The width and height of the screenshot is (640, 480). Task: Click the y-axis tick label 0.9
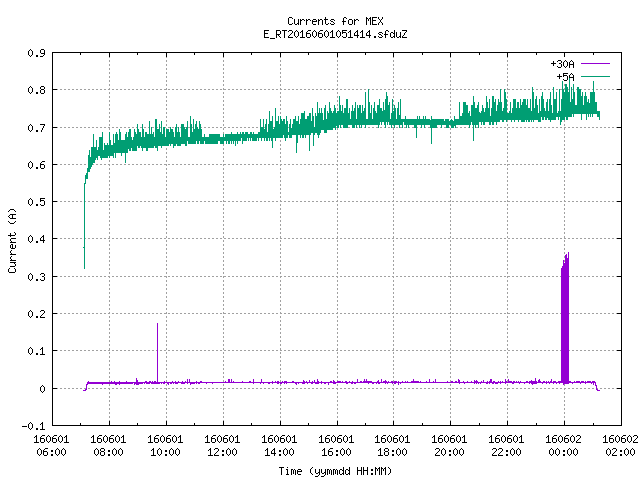click(36, 53)
